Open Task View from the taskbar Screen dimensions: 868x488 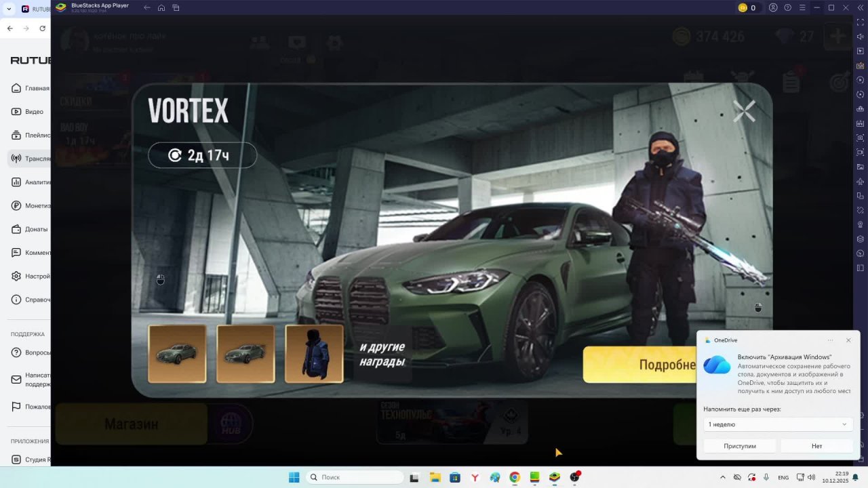click(414, 477)
